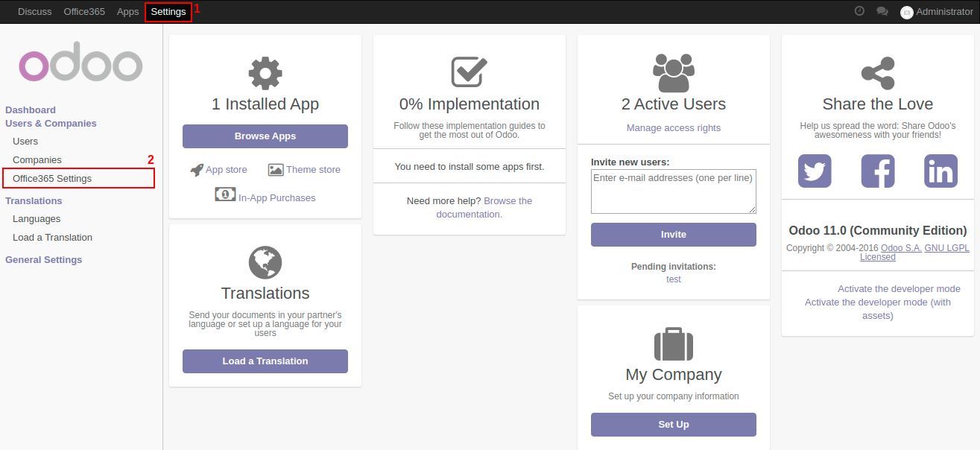The image size is (980, 450).
Task: Click the users group icon
Action: 674,73
